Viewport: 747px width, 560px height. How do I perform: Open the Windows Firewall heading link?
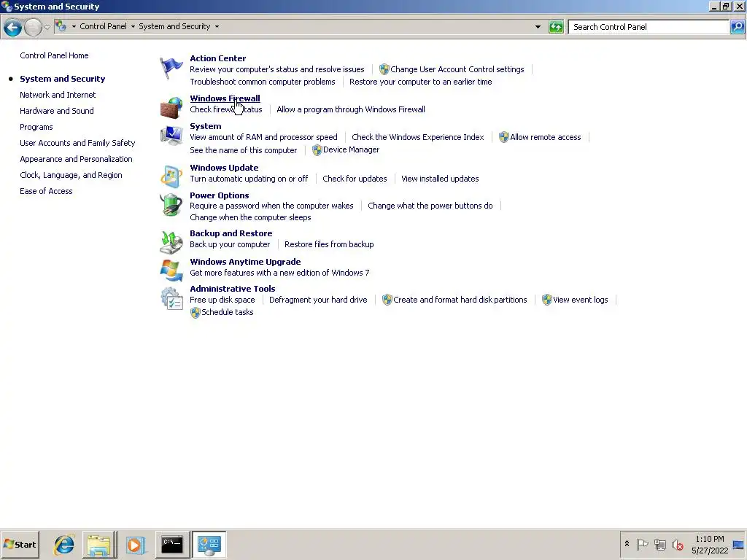225,98
